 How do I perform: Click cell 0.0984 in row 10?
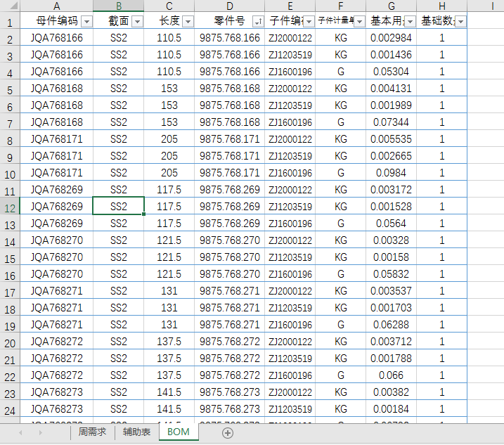391,173
